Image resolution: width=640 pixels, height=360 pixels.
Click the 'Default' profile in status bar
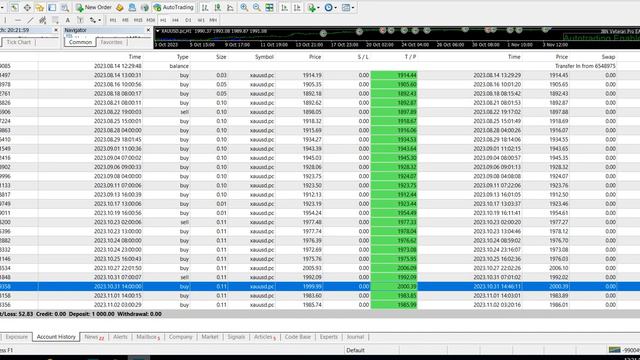click(355, 350)
